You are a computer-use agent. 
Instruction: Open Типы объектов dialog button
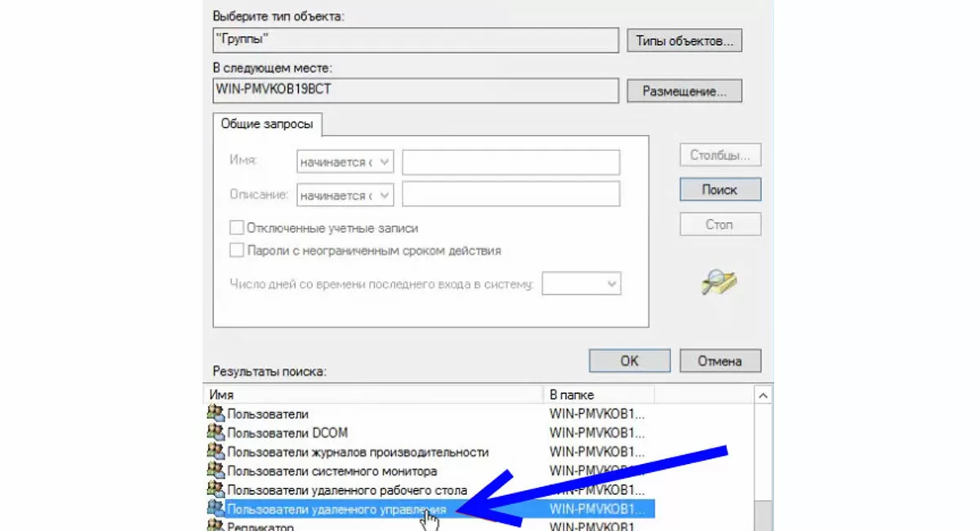pos(684,40)
